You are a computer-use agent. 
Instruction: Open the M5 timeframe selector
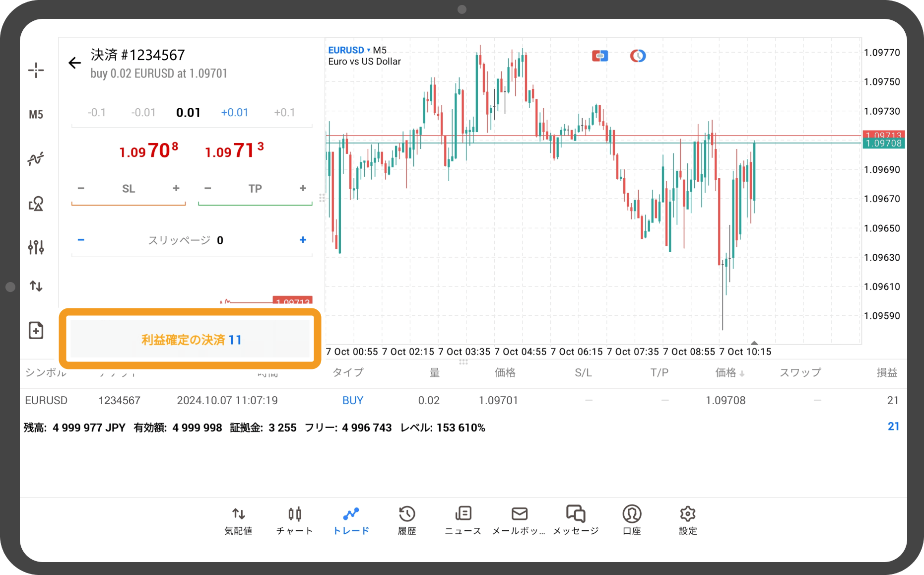click(x=36, y=115)
